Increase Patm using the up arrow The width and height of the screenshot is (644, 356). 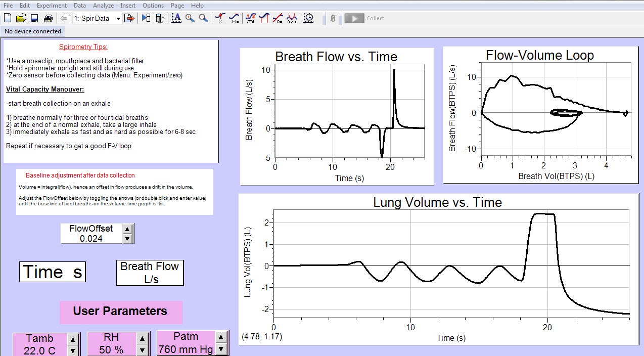[x=221, y=337]
